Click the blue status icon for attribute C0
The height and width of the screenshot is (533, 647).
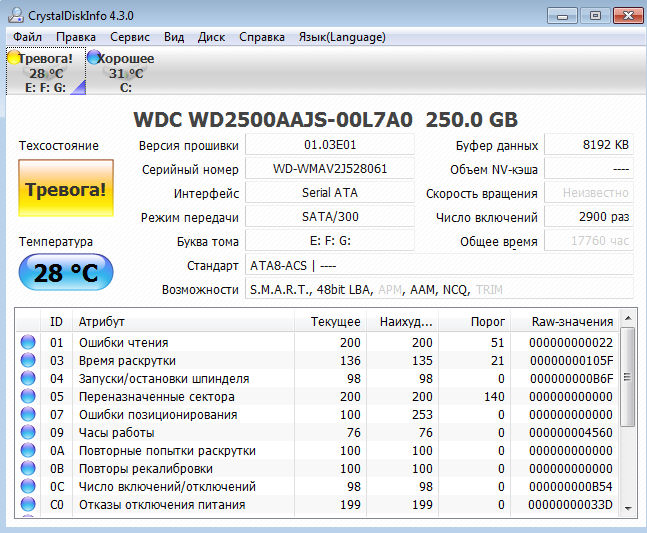coord(28,504)
